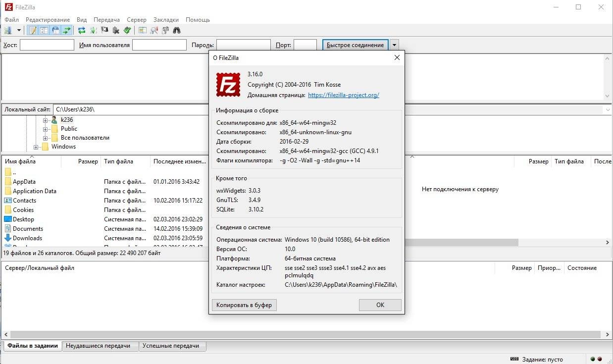
Task: Select the Documents folder icon
Action: (x=8, y=229)
